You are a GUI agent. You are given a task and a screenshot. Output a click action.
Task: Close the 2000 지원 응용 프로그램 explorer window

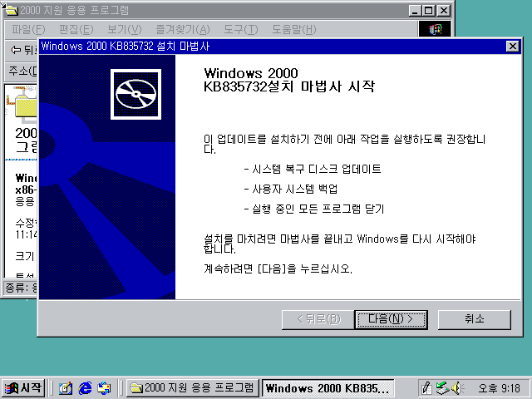pos(444,11)
